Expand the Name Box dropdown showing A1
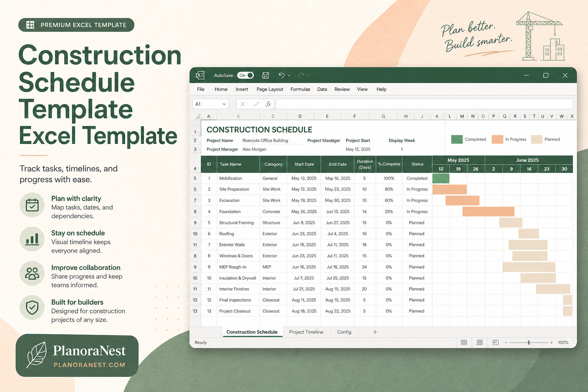The width and height of the screenshot is (588, 392). click(x=224, y=104)
